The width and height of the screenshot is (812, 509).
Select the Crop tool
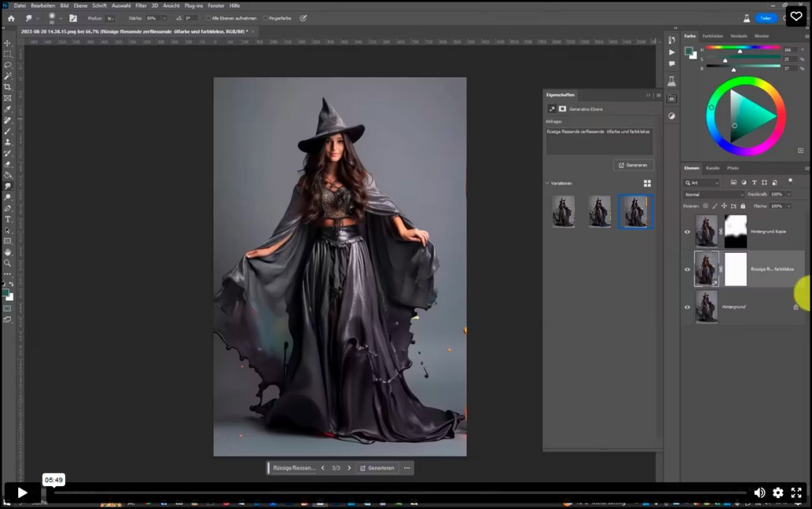pos(8,87)
